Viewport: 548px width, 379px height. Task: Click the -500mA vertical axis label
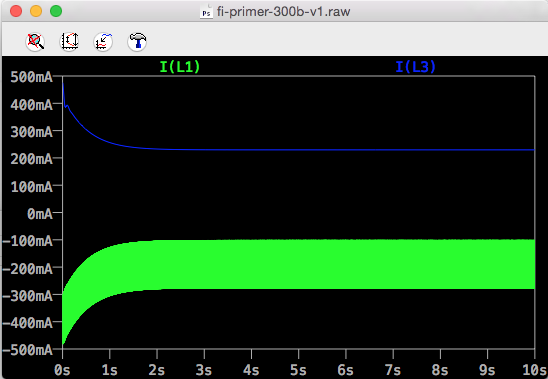[x=27, y=350]
